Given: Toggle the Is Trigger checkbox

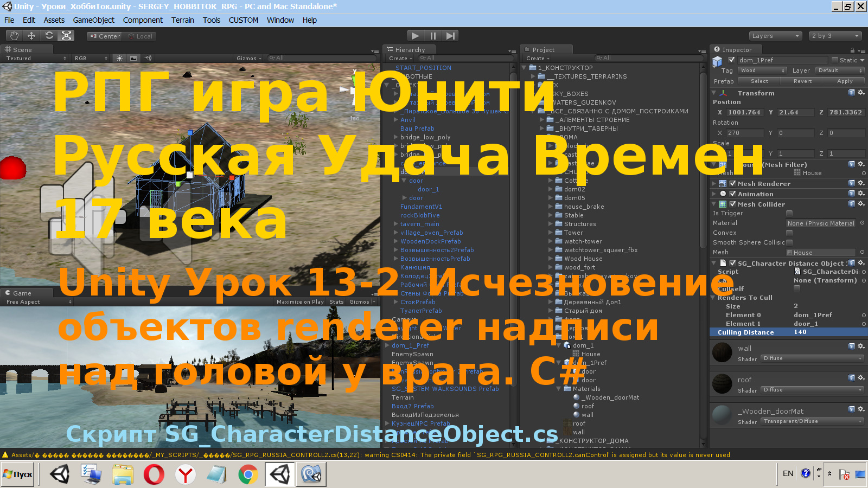Looking at the screenshot, I should tap(789, 213).
